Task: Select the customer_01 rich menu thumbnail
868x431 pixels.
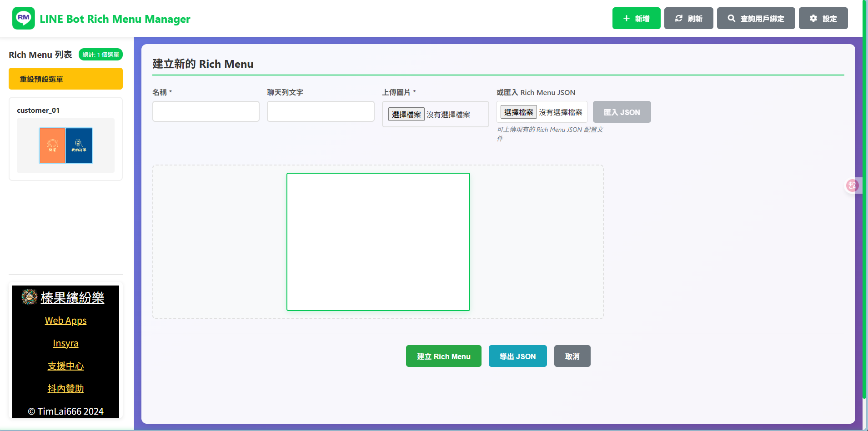Action: coord(65,145)
